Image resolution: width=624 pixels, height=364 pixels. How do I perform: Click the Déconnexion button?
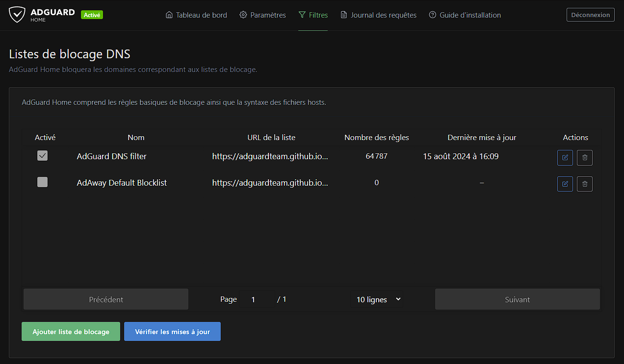click(591, 15)
